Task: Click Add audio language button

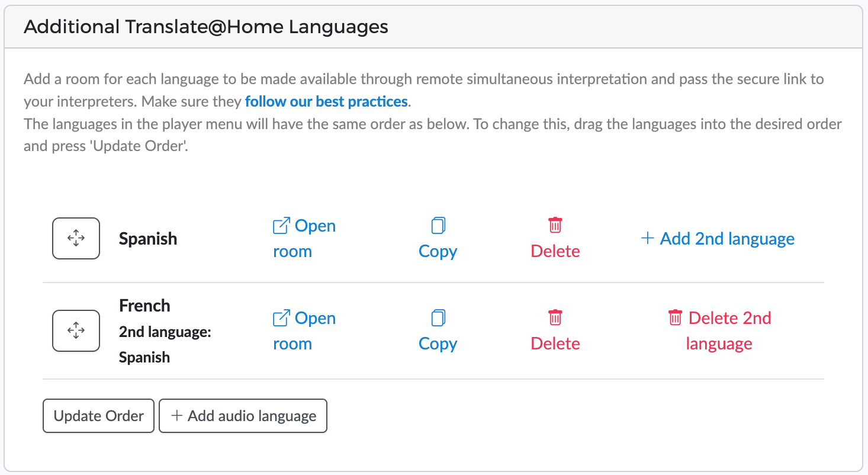Action: tap(243, 416)
